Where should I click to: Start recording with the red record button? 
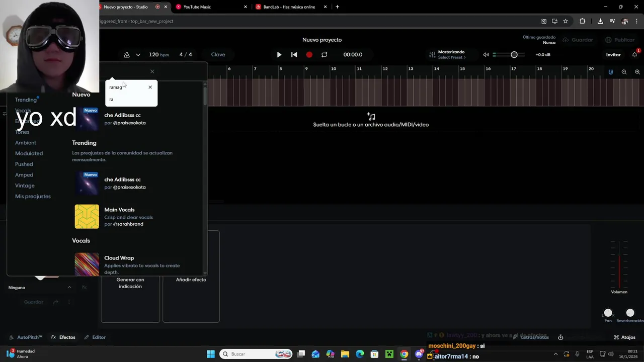point(309,55)
